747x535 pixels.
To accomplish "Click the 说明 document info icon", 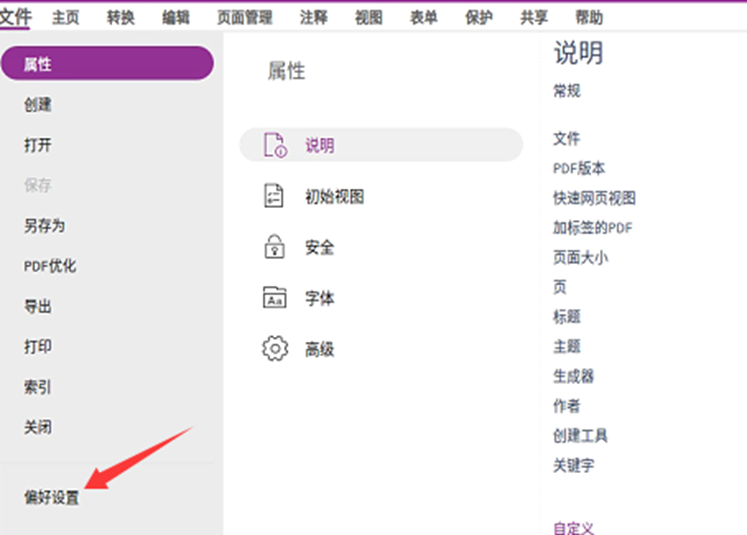I will tap(274, 145).
